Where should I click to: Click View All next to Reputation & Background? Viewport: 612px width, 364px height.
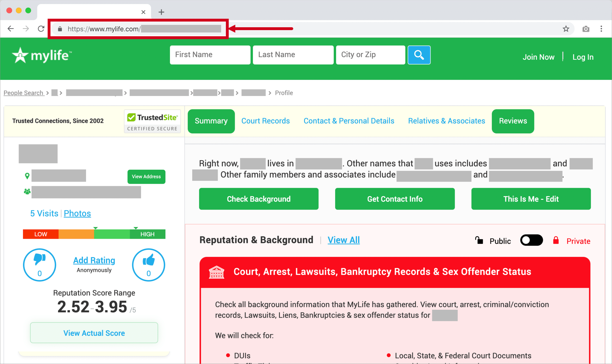[x=343, y=240]
